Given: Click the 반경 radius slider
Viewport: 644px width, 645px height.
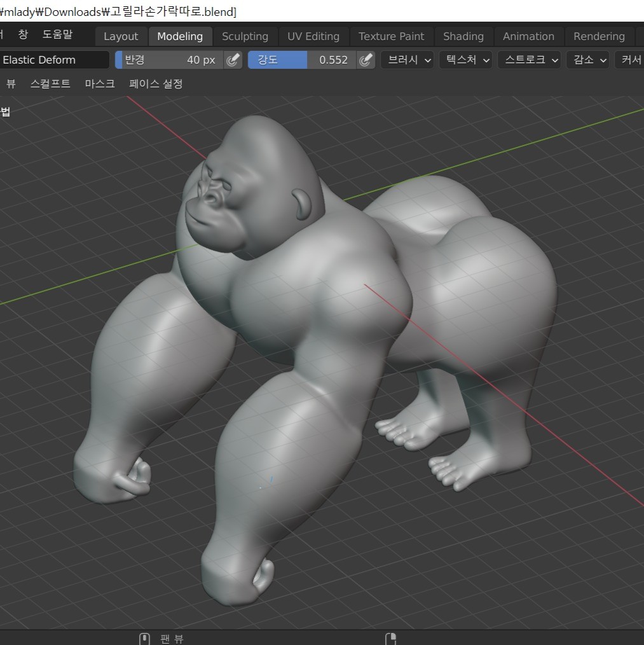Looking at the screenshot, I should click(x=169, y=60).
